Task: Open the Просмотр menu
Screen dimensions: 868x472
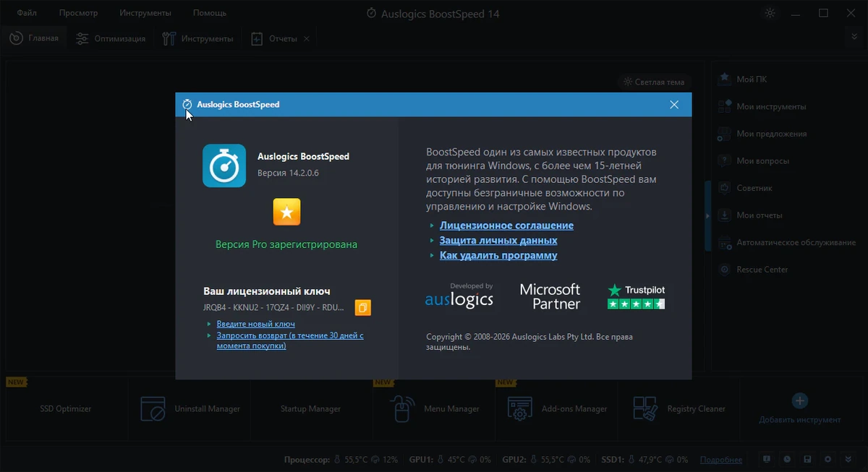Action: (79, 13)
